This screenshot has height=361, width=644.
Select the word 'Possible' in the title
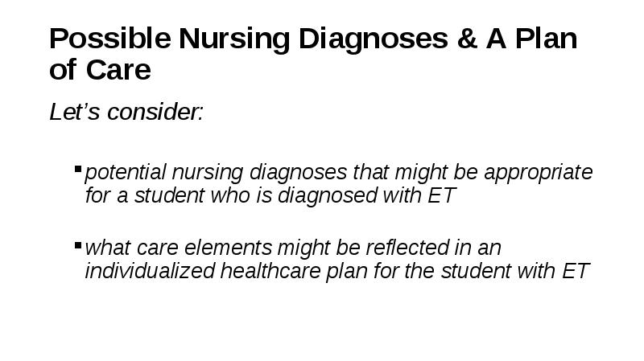(x=110, y=38)
